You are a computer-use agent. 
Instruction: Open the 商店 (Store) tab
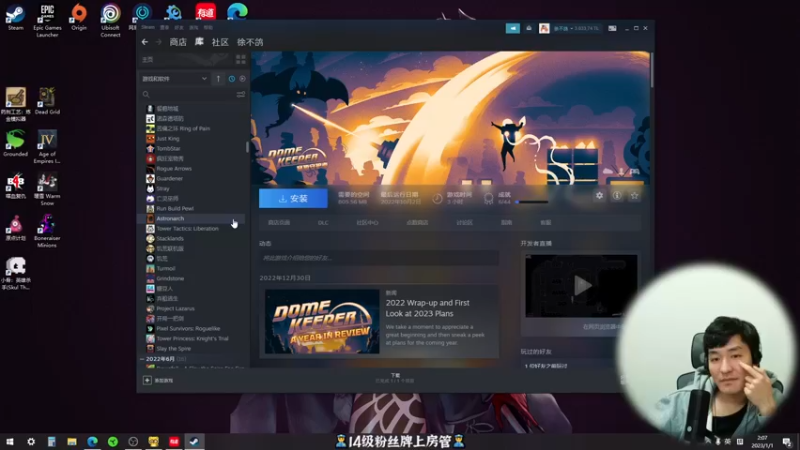(178, 42)
